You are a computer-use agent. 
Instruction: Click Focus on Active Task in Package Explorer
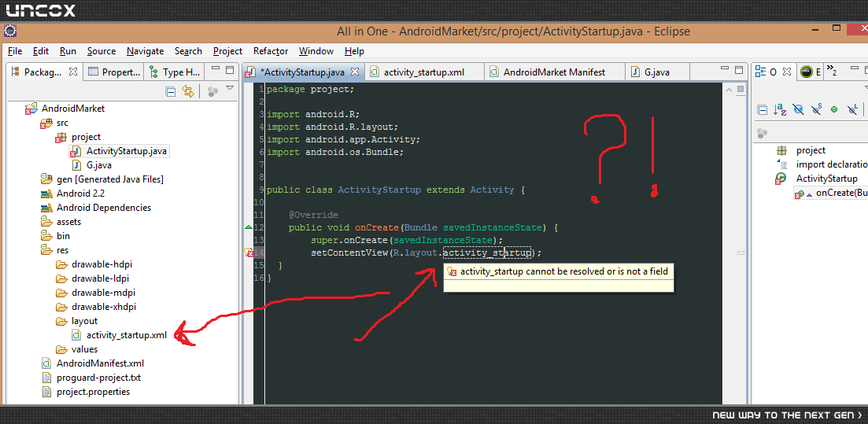coord(212,92)
